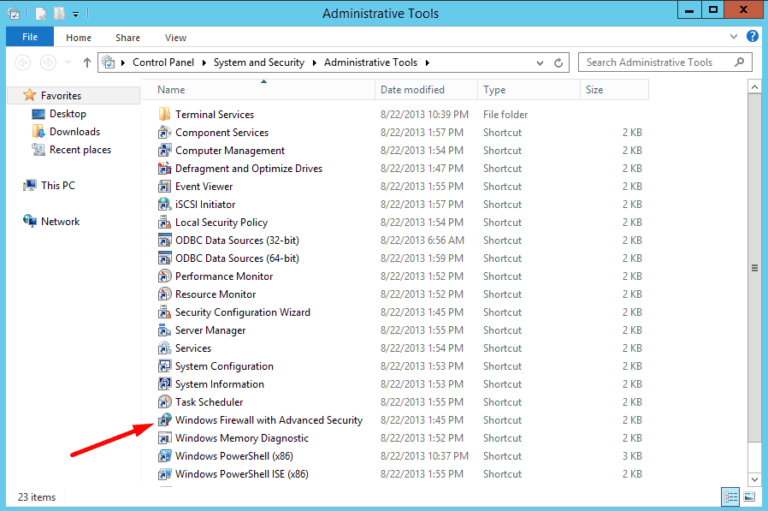The width and height of the screenshot is (768, 511).
Task: Click the "File folder" type cell
Action: [x=505, y=115]
